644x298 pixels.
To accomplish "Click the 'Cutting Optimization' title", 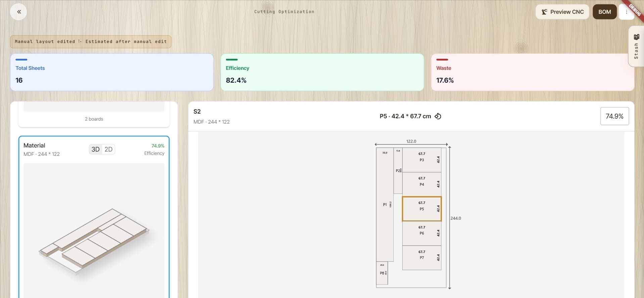I will [284, 12].
